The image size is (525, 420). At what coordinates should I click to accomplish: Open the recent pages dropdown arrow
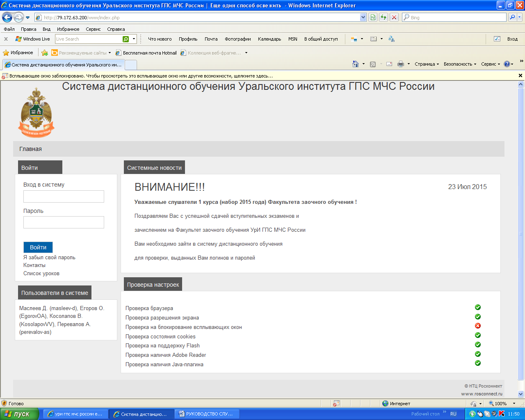click(28, 18)
